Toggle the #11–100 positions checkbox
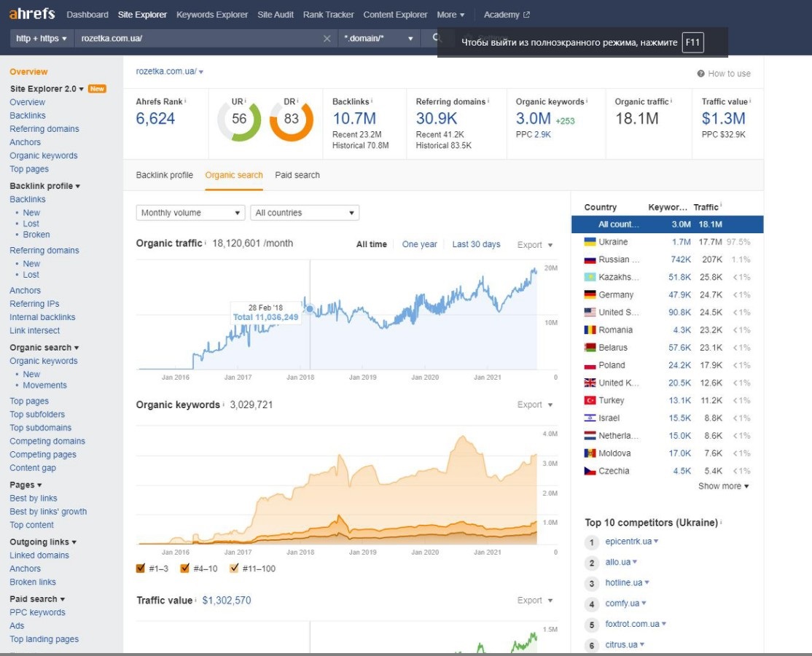Viewport: 812px width, 656px height. [x=234, y=568]
